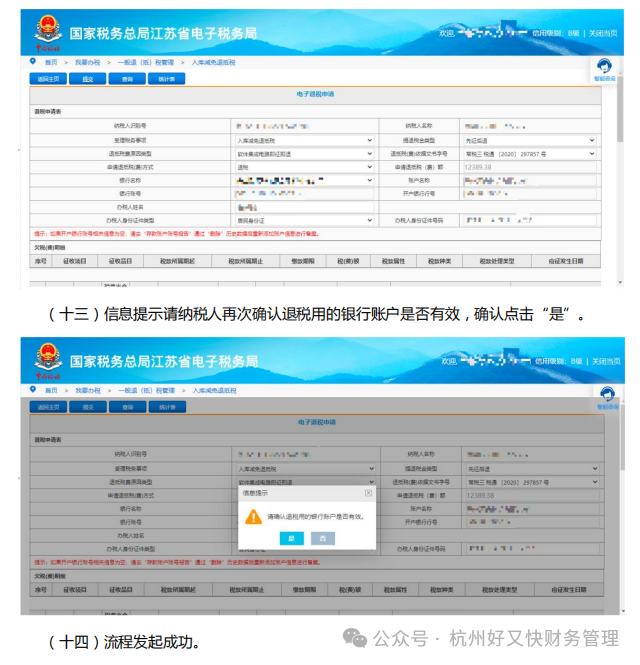Open dimmed 提退税金类型 dropdown behind the dialog

tap(532, 469)
